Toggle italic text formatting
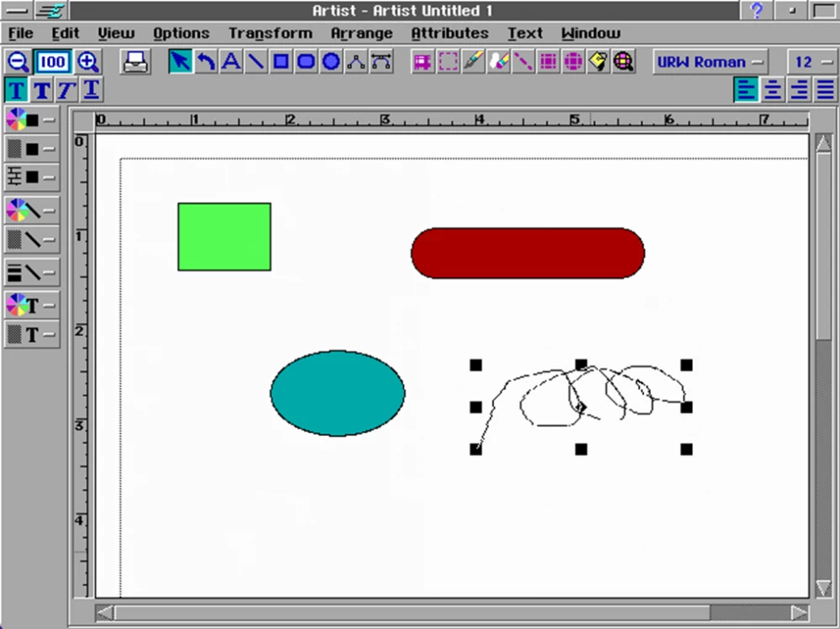This screenshot has width=840, height=629. pos(65,90)
